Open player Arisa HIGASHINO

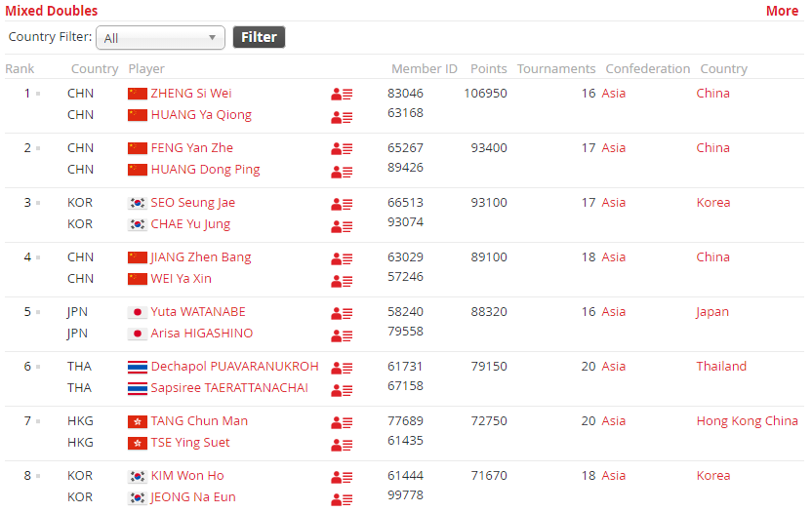click(x=201, y=334)
